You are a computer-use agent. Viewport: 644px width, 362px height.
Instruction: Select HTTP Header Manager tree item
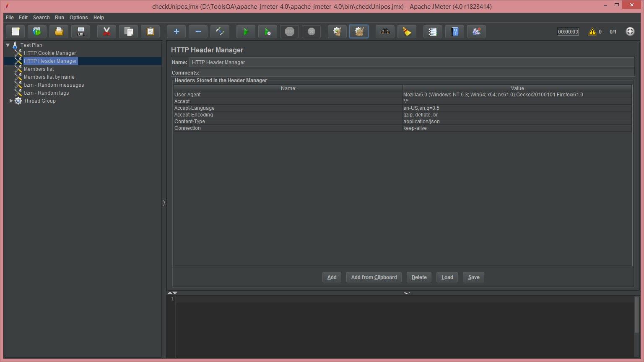[x=50, y=61]
